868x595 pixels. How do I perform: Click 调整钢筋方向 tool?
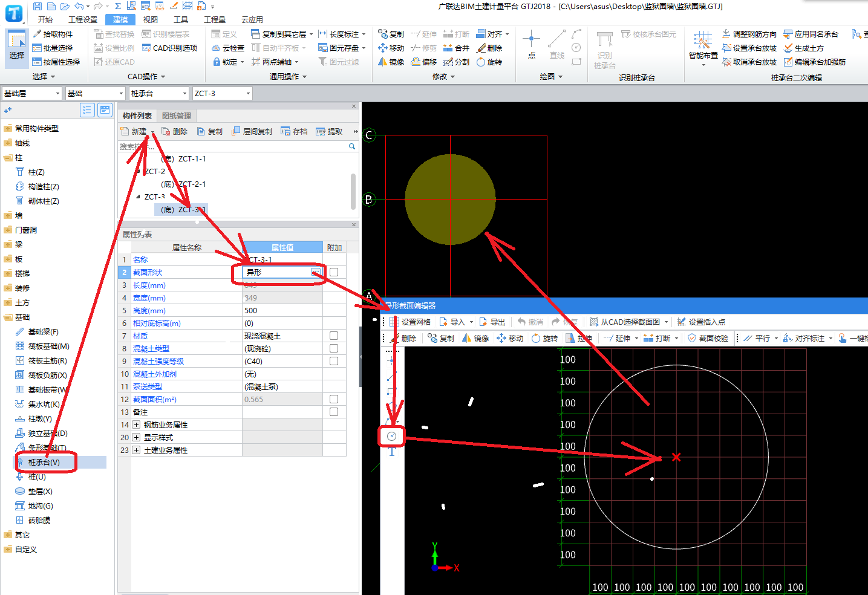pos(749,34)
